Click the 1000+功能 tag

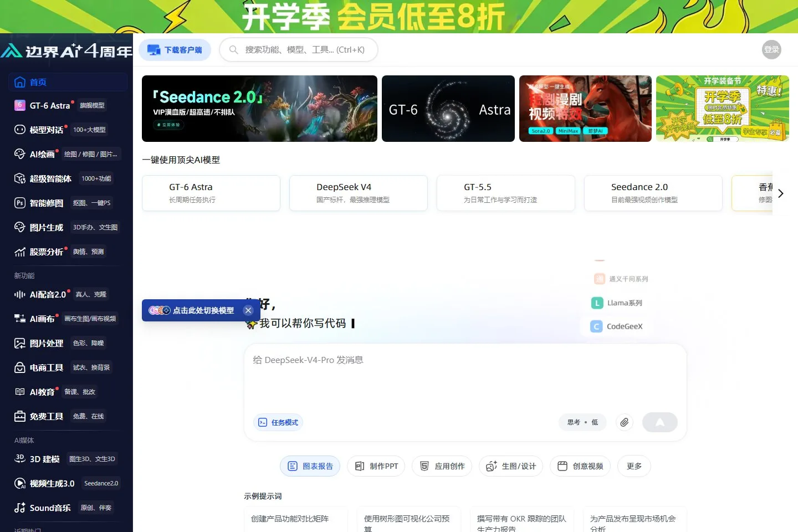[96, 178]
